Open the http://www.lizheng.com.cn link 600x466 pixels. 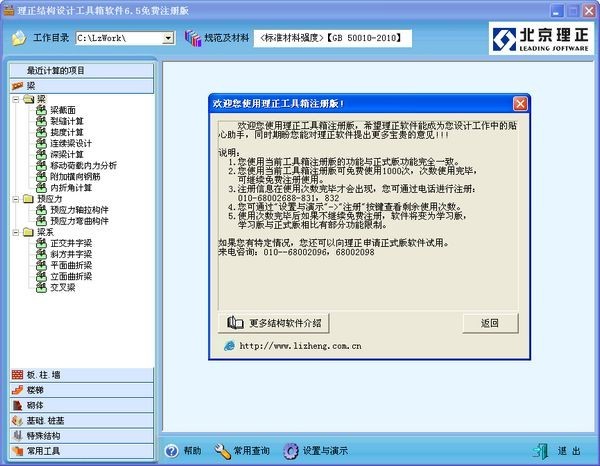(300, 346)
